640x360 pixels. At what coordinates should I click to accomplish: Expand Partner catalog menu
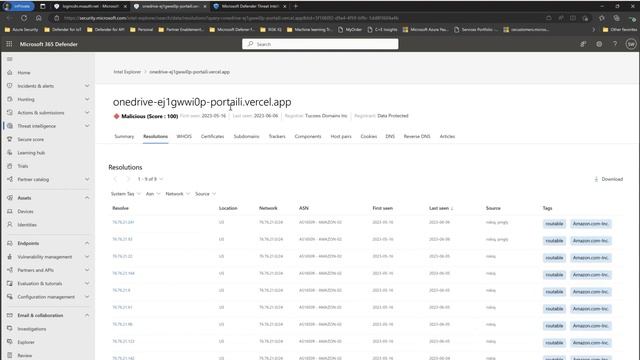click(x=87, y=180)
